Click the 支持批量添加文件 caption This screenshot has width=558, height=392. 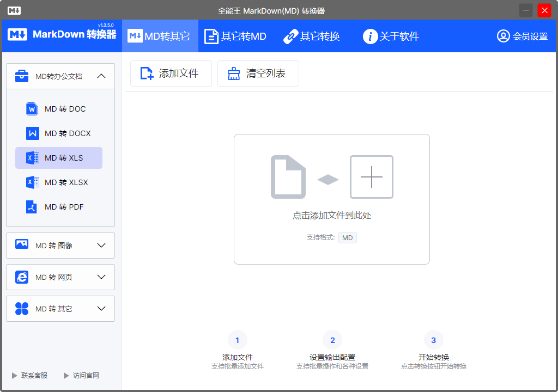click(238, 366)
